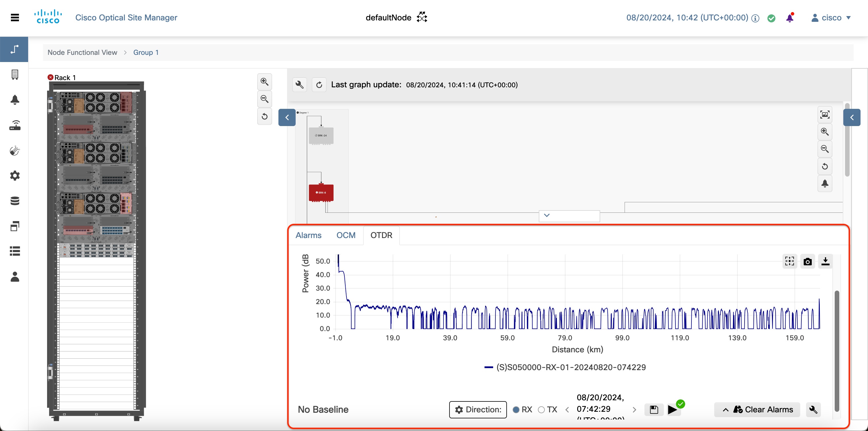Click the Group 1 breadcrumb

(146, 52)
